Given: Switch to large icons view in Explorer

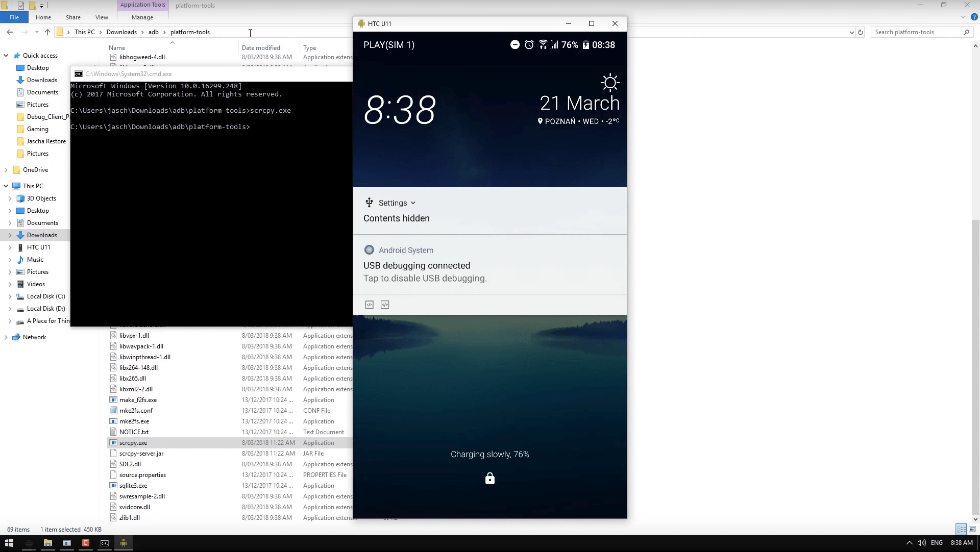Looking at the screenshot, I should tap(972, 529).
